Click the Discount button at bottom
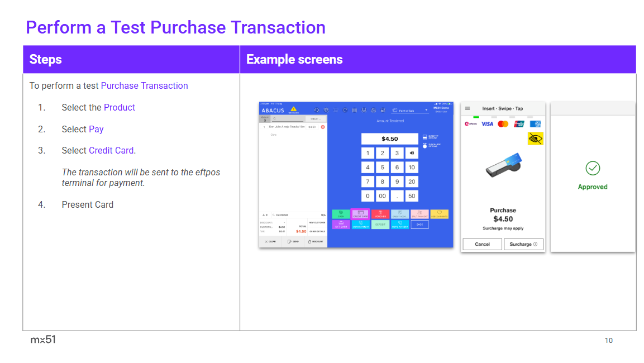 point(316,241)
